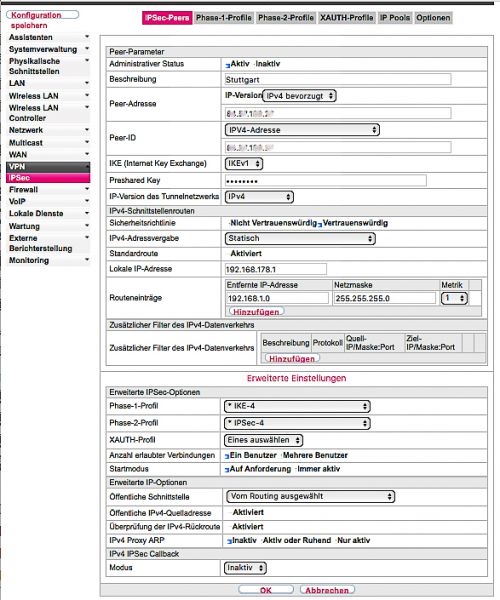
Task: Select Inaktiv administrative status radio
Action: [254, 64]
